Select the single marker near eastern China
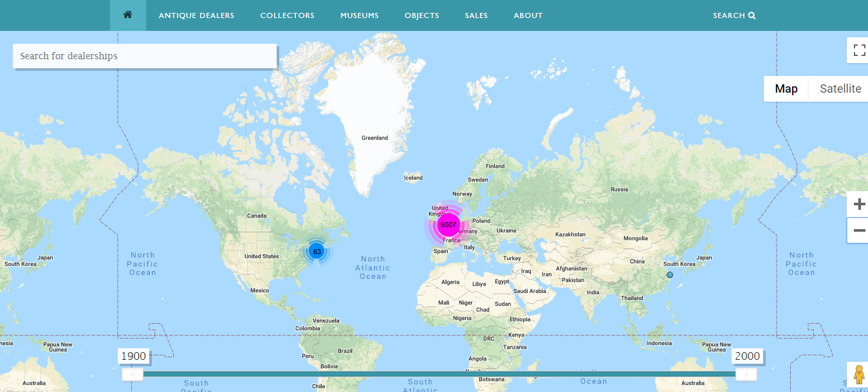The image size is (868, 392). (670, 275)
